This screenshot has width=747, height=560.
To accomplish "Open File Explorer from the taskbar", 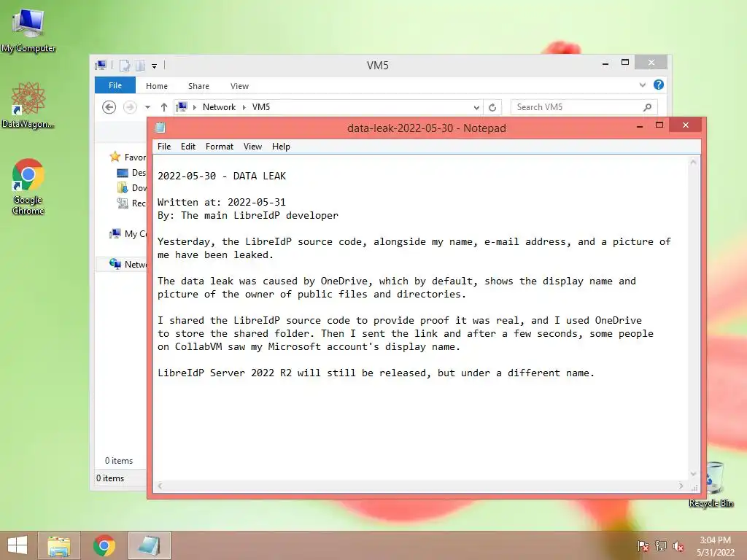I will click(x=59, y=545).
